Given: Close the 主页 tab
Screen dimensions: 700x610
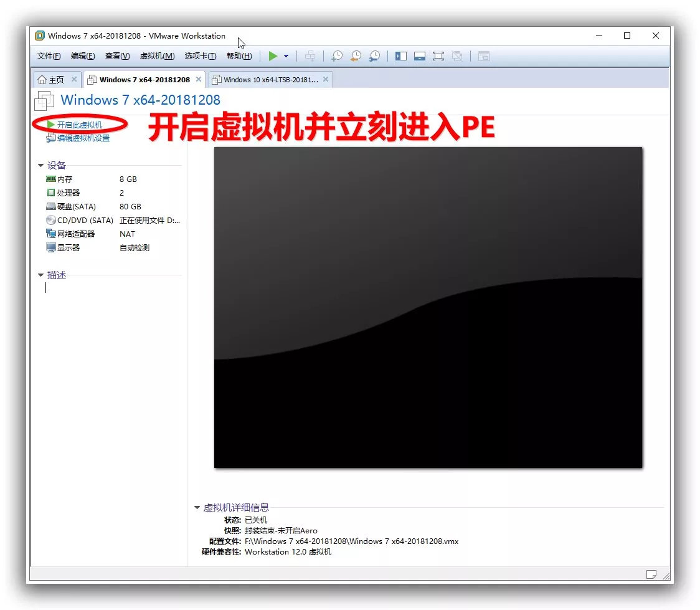Looking at the screenshot, I should (74, 79).
